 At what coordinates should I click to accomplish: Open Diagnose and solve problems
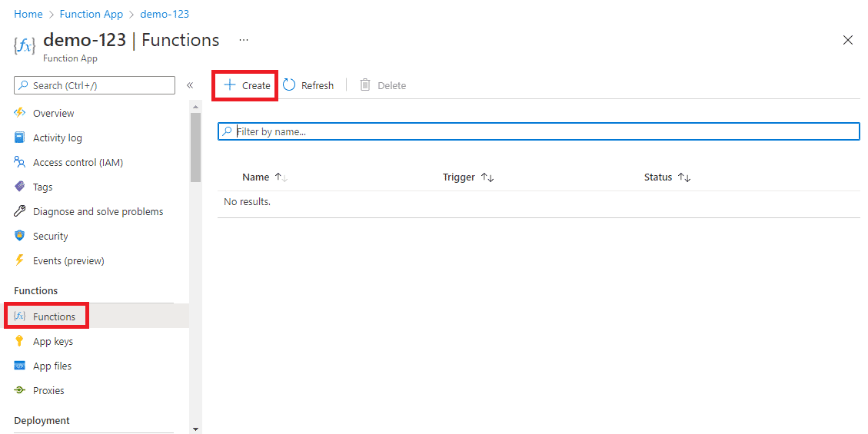click(98, 211)
